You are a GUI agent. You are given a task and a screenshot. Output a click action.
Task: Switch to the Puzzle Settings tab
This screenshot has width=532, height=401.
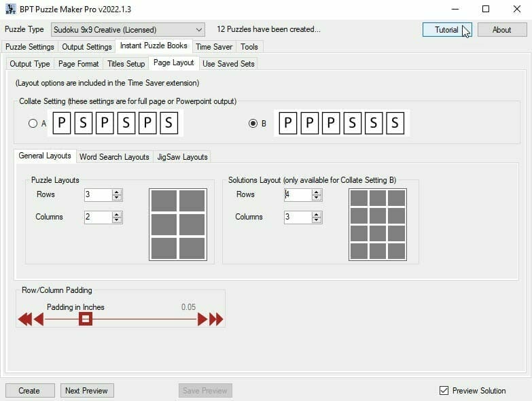30,47
